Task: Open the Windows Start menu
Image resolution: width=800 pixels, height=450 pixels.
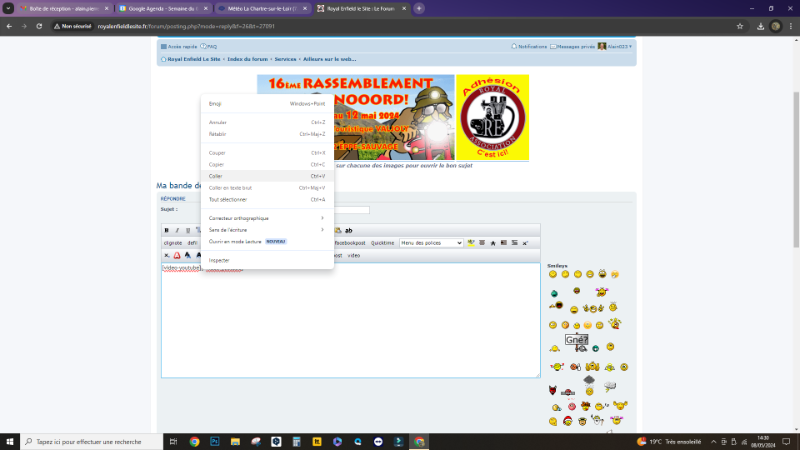Action: click(x=10, y=442)
